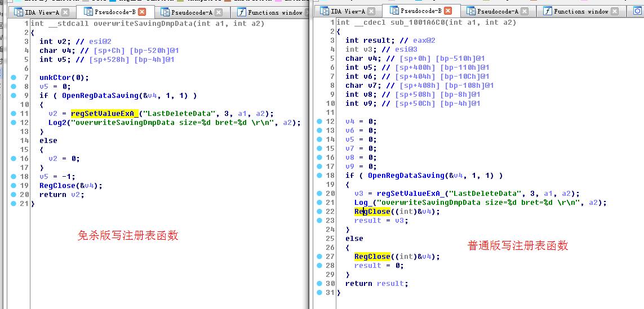
Task: Click the tab icon after Functions window in right window
Action: tap(637, 11)
